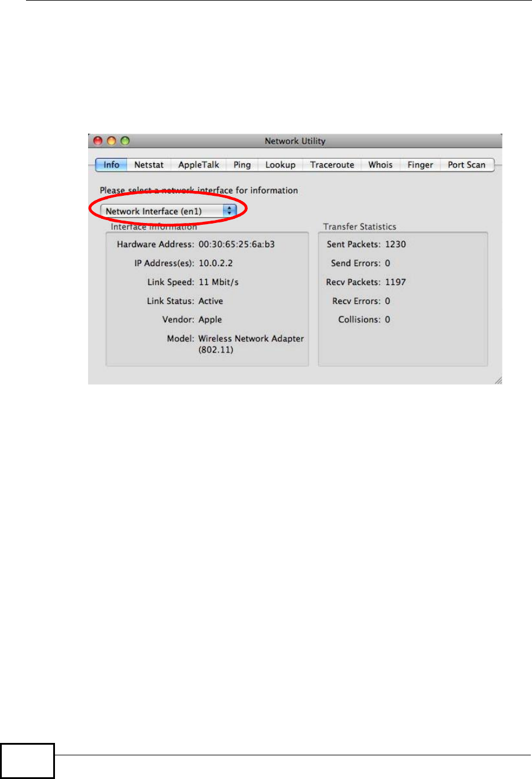Switch to the Traceroute tab

coord(332,165)
